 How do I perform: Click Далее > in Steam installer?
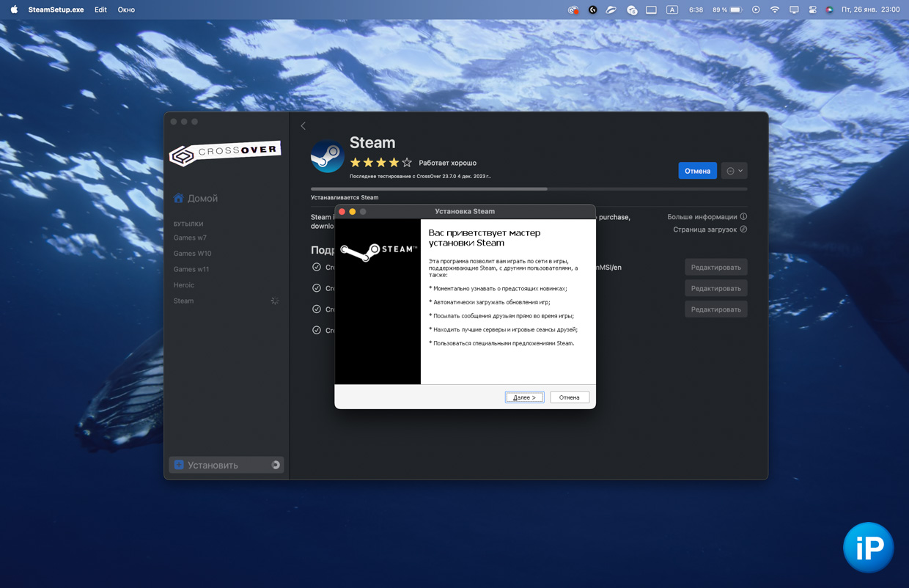click(x=525, y=397)
